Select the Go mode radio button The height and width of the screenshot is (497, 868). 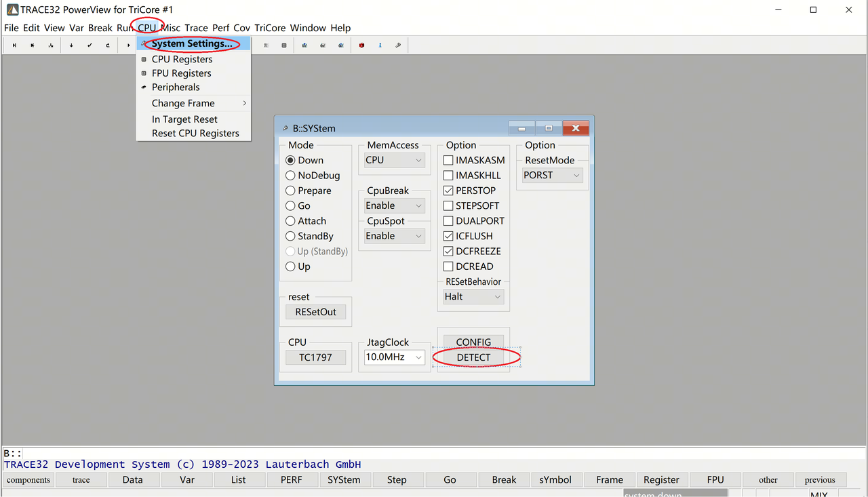coord(290,206)
